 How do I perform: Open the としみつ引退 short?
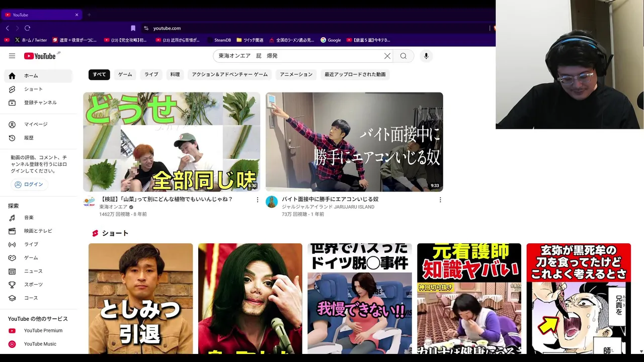[140, 299]
